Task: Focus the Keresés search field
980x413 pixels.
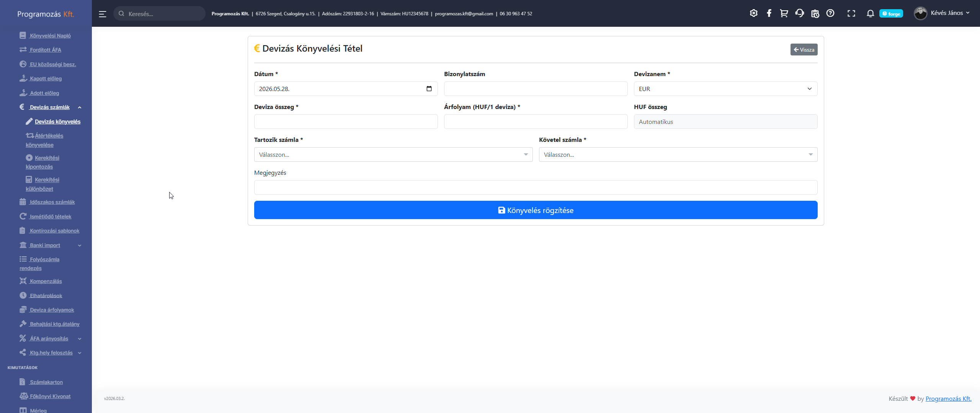Action: (159, 14)
